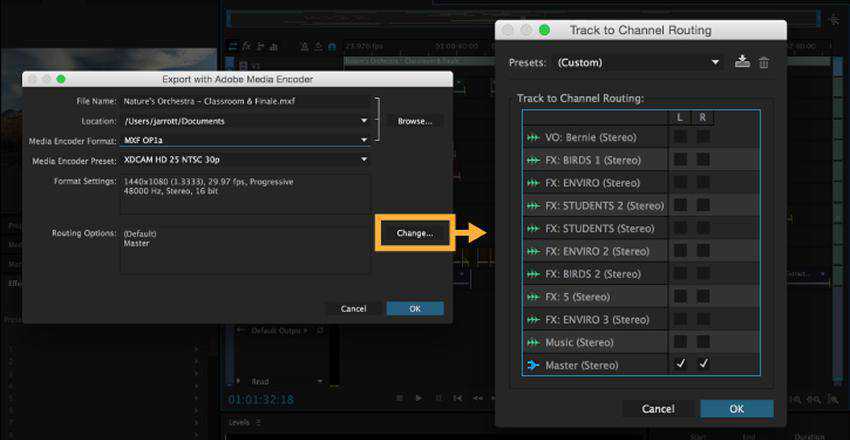Image resolution: width=850 pixels, height=440 pixels.
Task: Enable R channel for FX: ENVIRO 2
Action: tap(703, 251)
